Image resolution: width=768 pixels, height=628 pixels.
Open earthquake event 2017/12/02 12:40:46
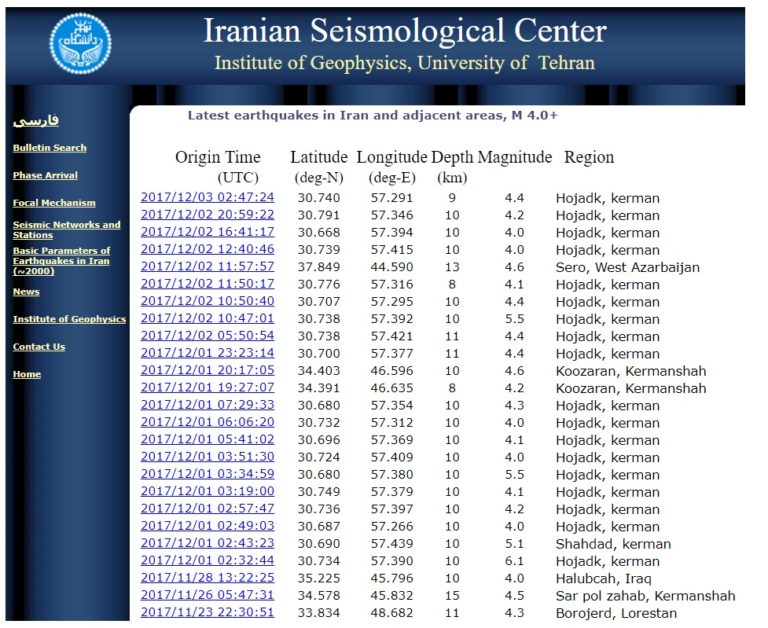[x=207, y=249]
